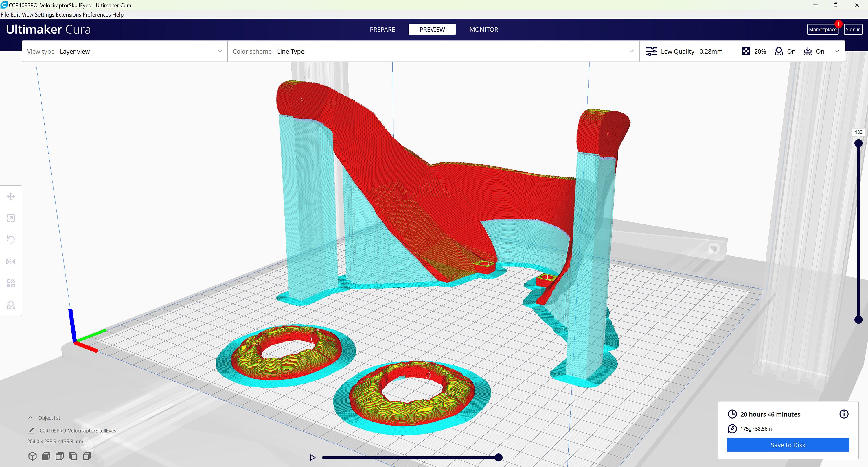
Task: Switch to the PREPARE stage
Action: pos(382,29)
